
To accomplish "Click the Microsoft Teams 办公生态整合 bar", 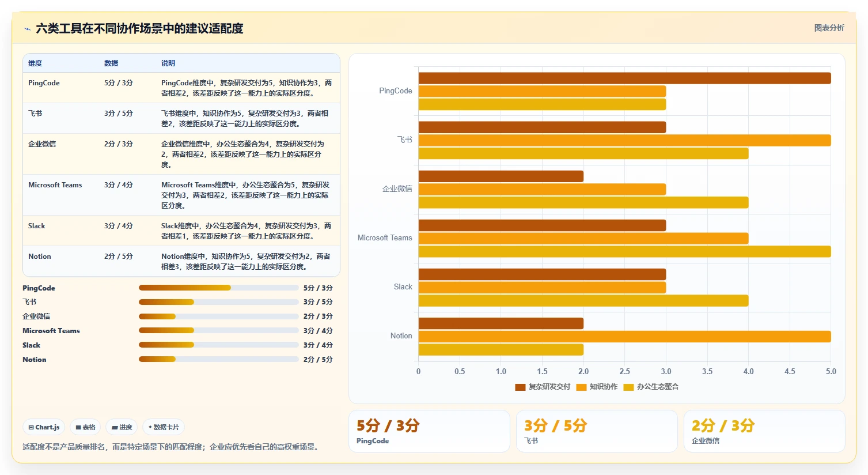I will (624, 251).
